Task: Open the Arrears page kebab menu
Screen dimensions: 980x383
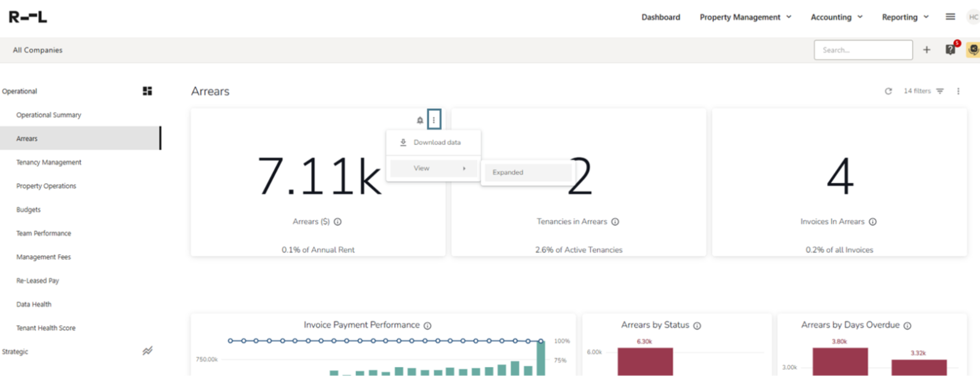Action: point(958,91)
